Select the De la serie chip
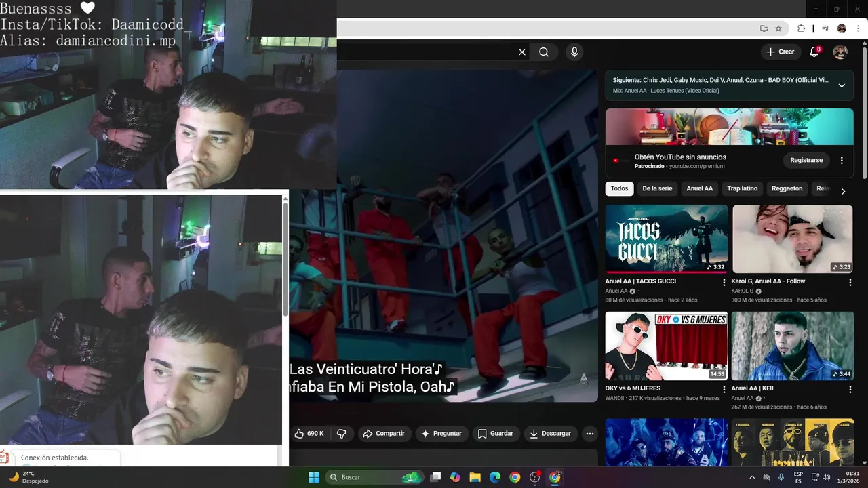868x488 pixels. point(657,188)
